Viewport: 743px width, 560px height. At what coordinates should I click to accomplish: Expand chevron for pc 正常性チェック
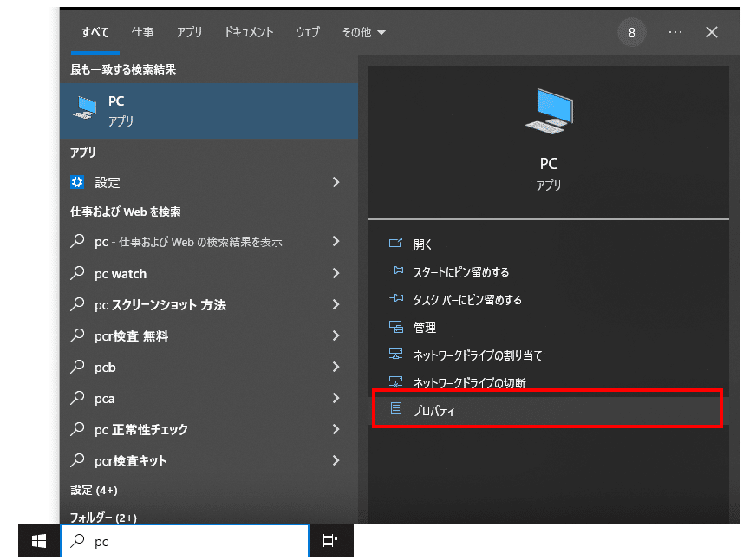pyautogui.click(x=336, y=429)
